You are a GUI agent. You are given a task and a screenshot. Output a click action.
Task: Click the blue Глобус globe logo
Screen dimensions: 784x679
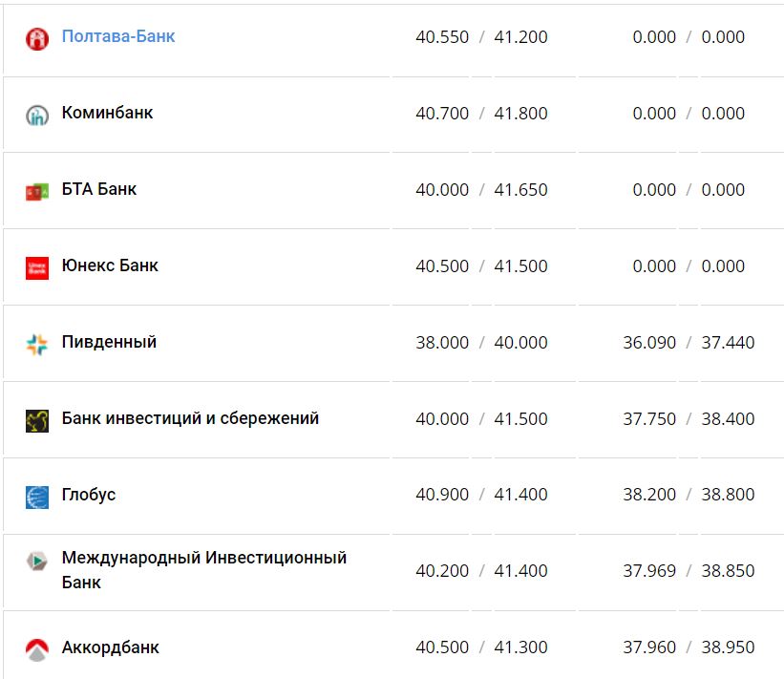pyautogui.click(x=37, y=494)
